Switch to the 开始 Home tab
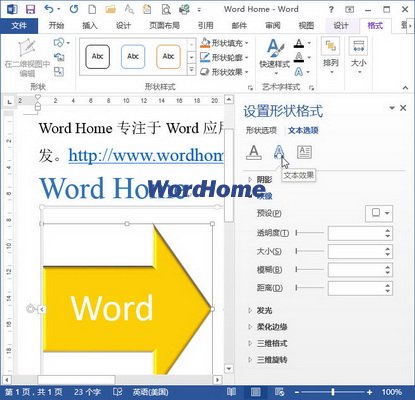Screen dimensions: 415x400 click(x=56, y=26)
